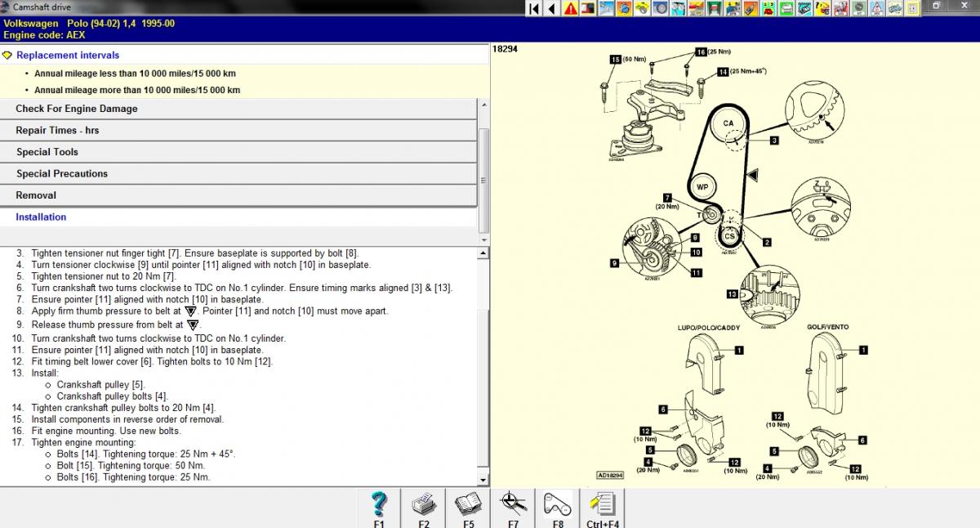Expand the Special Precautions section
The image size is (980, 528).
(x=238, y=173)
